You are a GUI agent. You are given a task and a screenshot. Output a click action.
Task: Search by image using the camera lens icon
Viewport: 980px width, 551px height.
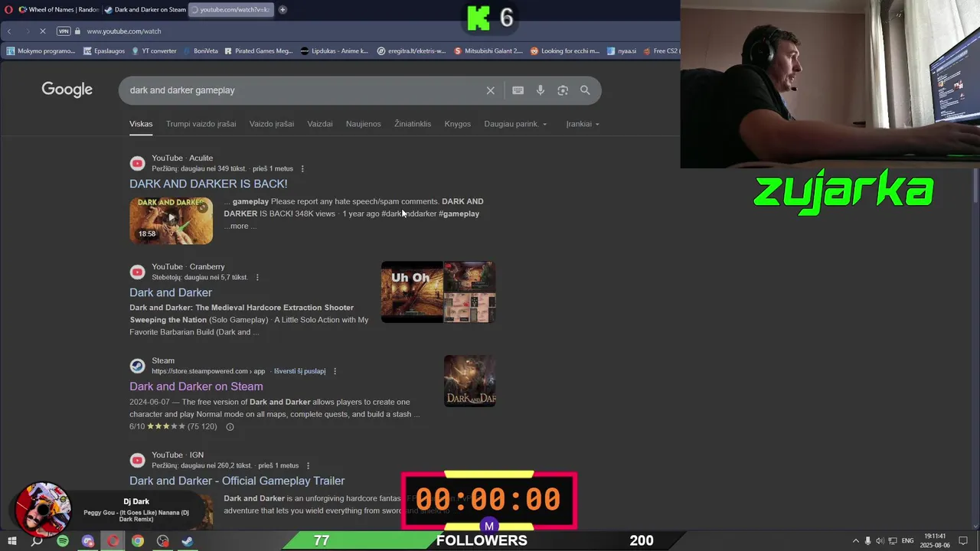click(x=563, y=90)
